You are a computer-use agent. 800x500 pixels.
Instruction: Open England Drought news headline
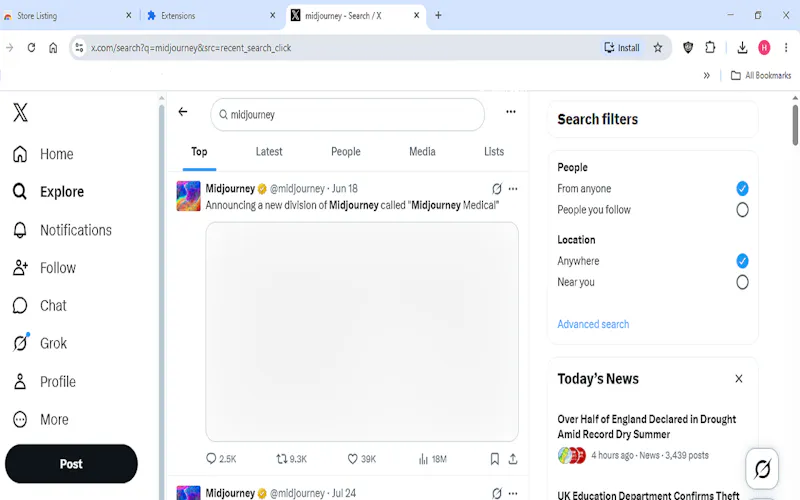coord(646,427)
